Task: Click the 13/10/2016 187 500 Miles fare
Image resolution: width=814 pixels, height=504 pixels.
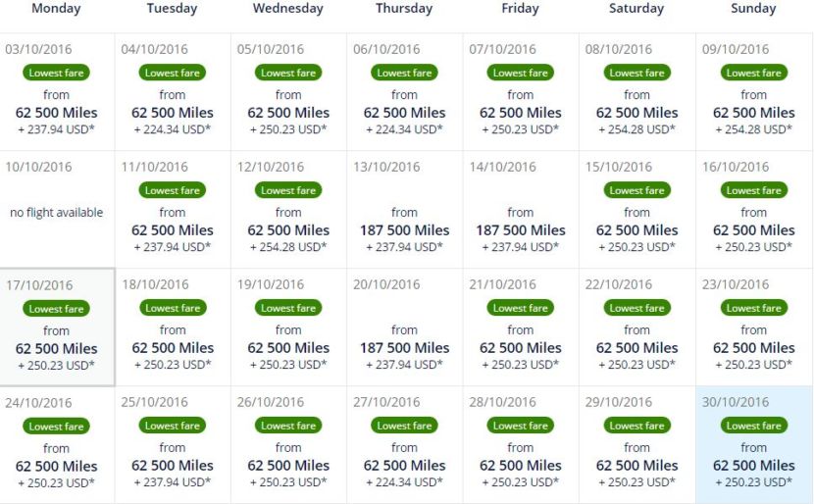Action: point(404,210)
